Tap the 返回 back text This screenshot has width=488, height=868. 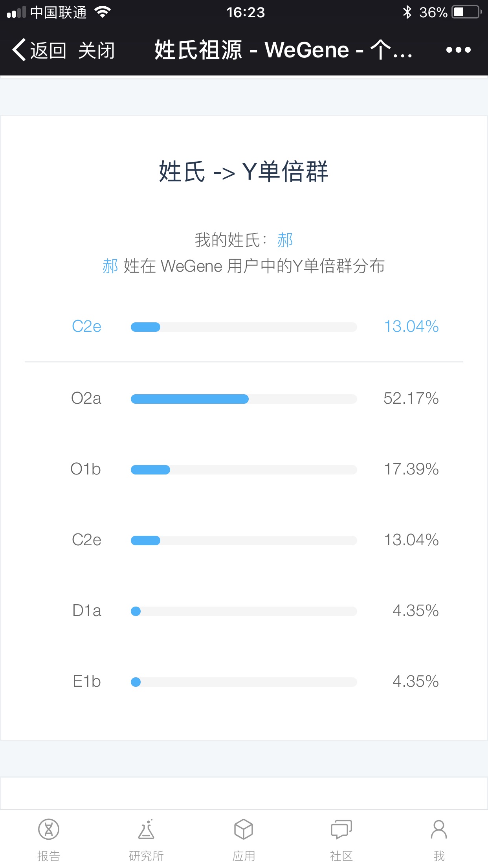tap(48, 51)
